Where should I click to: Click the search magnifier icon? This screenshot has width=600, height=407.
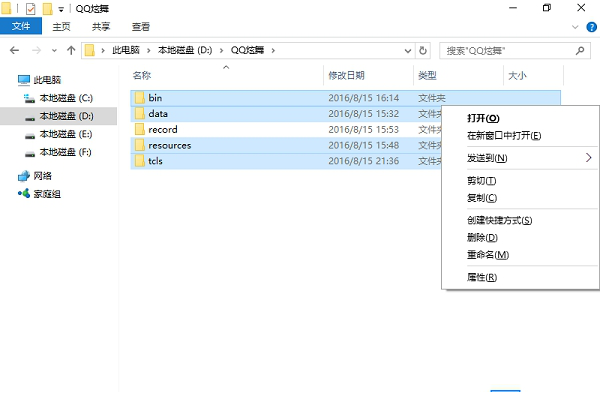tap(580, 50)
